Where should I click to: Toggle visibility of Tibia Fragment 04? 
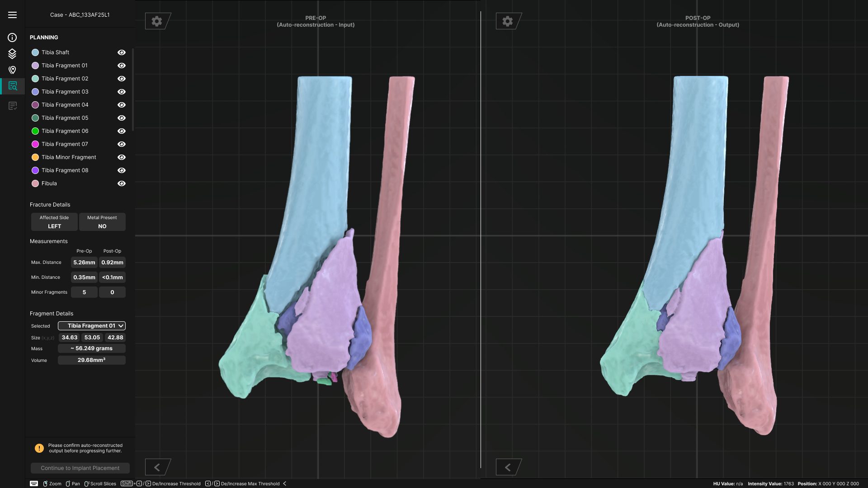pyautogui.click(x=121, y=105)
